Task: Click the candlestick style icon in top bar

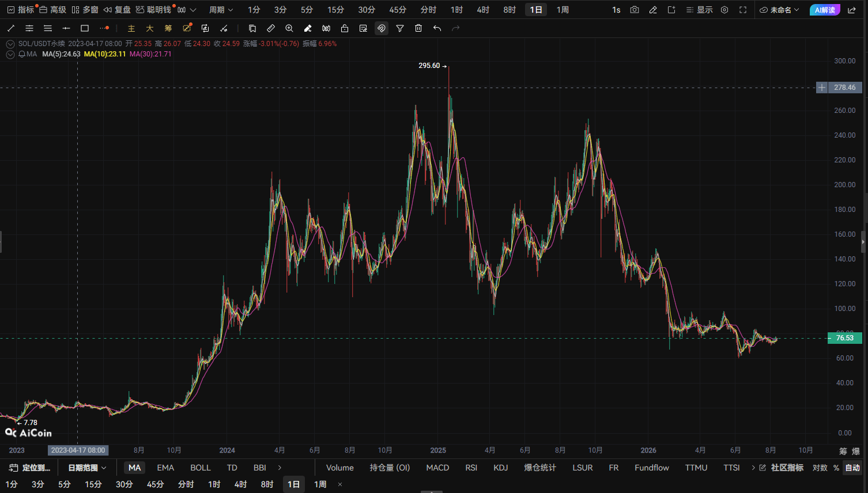Action: click(182, 10)
